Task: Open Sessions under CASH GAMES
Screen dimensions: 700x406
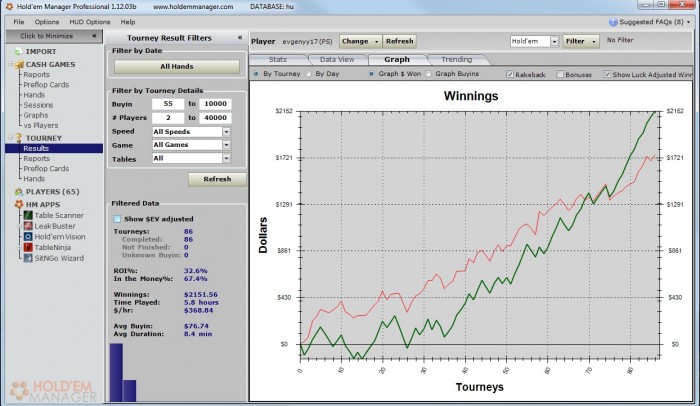Action: coord(38,105)
